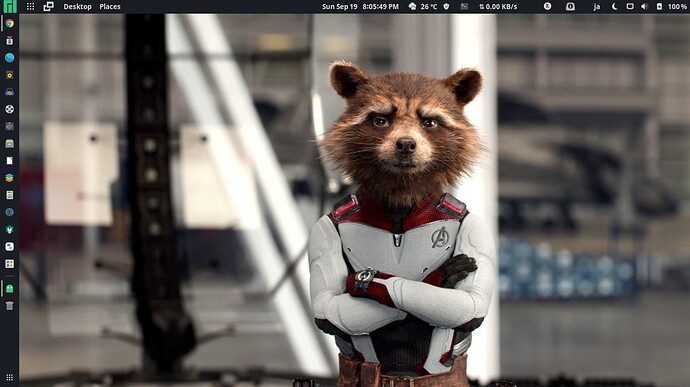The height and width of the screenshot is (387, 690).
Task: Open Google Chrome from the dock
Action: 9,23
